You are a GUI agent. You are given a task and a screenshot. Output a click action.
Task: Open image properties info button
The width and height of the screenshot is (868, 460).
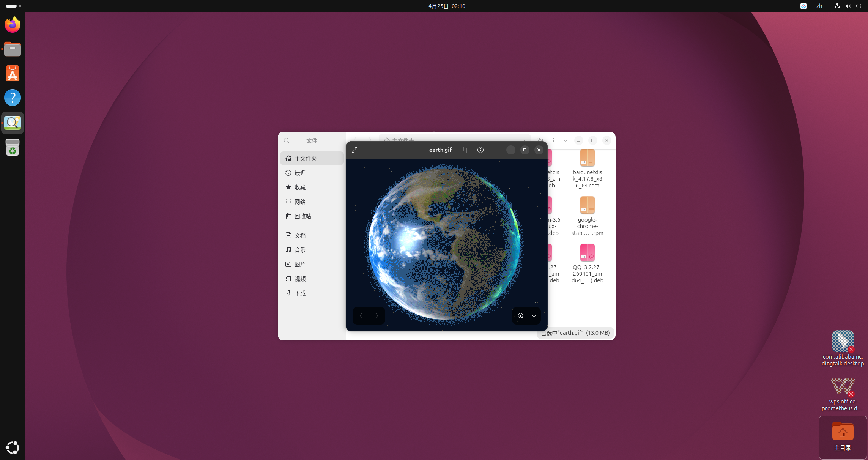pyautogui.click(x=480, y=150)
